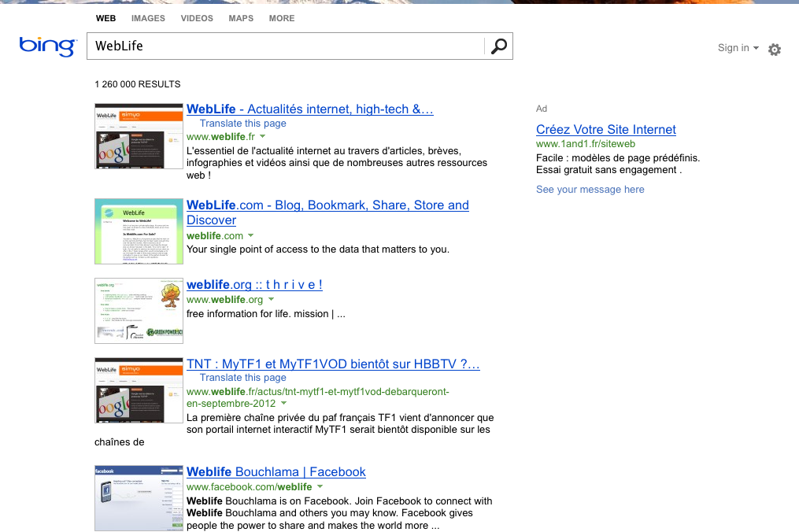Switch to the VIDEOS tab
The height and width of the screenshot is (532, 799).
[x=197, y=18]
